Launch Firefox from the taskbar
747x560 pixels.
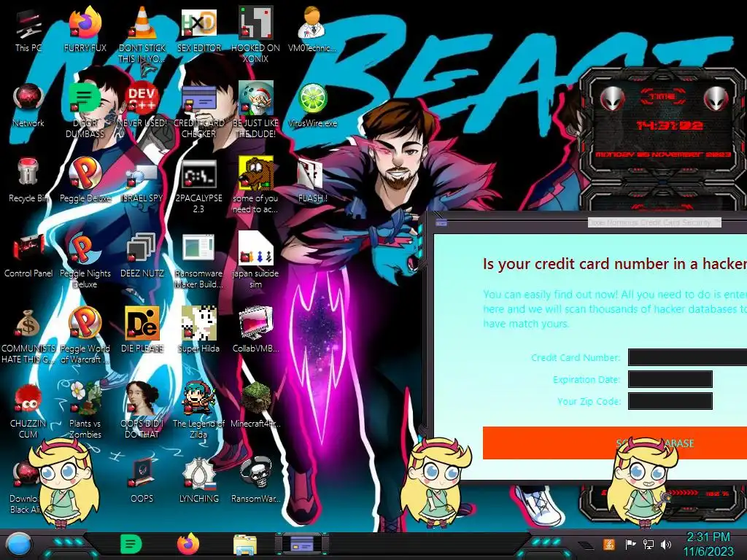point(188,544)
